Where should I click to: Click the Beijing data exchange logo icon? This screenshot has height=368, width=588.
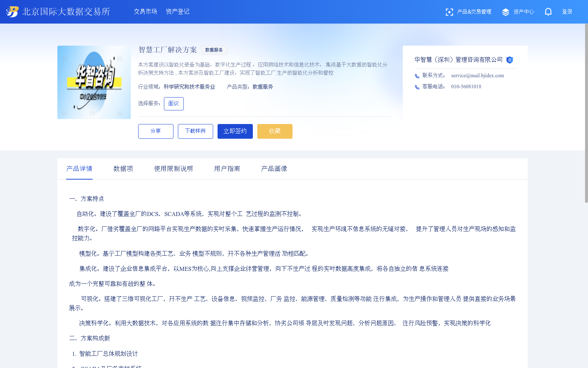(x=12, y=12)
